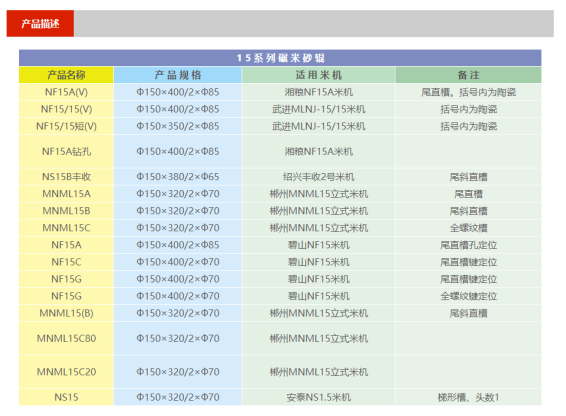Click product name NS15
This screenshot has width=566, height=416.
point(66,397)
